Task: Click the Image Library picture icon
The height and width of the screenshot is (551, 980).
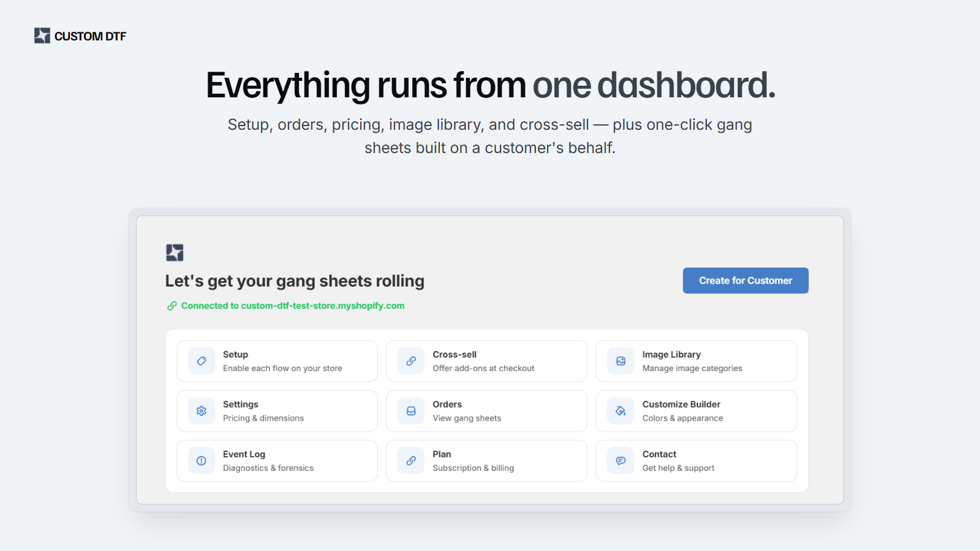Action: 621,361
